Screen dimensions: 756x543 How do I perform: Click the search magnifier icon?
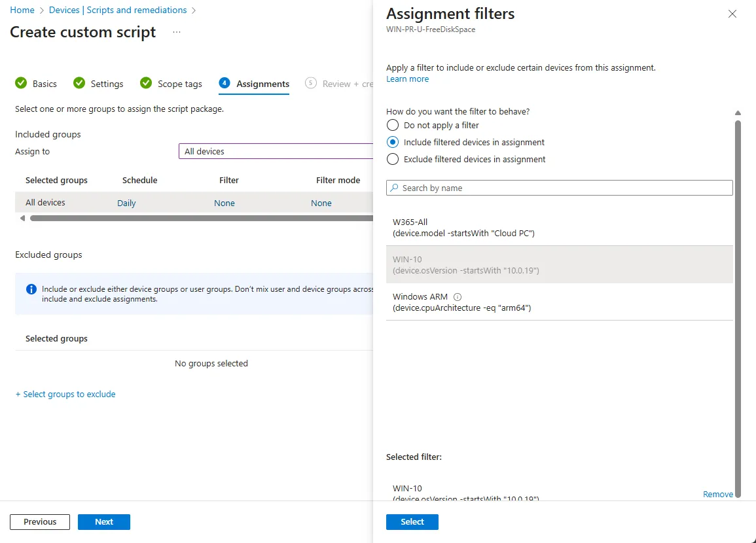coord(395,188)
